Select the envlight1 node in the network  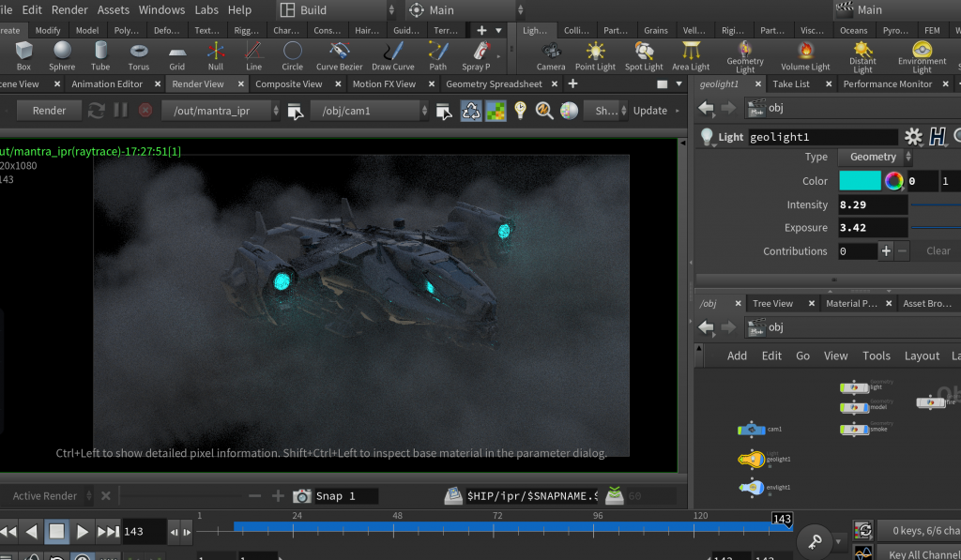coord(752,488)
